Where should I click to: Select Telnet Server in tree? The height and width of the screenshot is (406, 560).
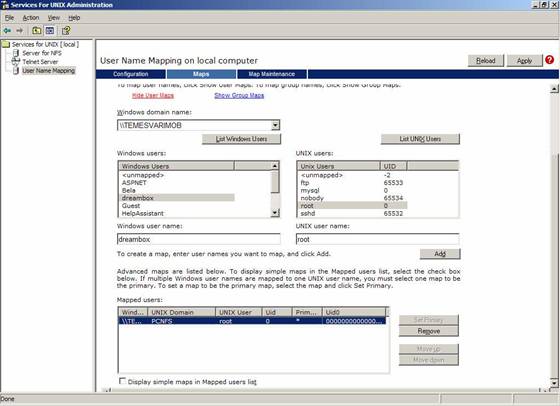[x=40, y=62]
